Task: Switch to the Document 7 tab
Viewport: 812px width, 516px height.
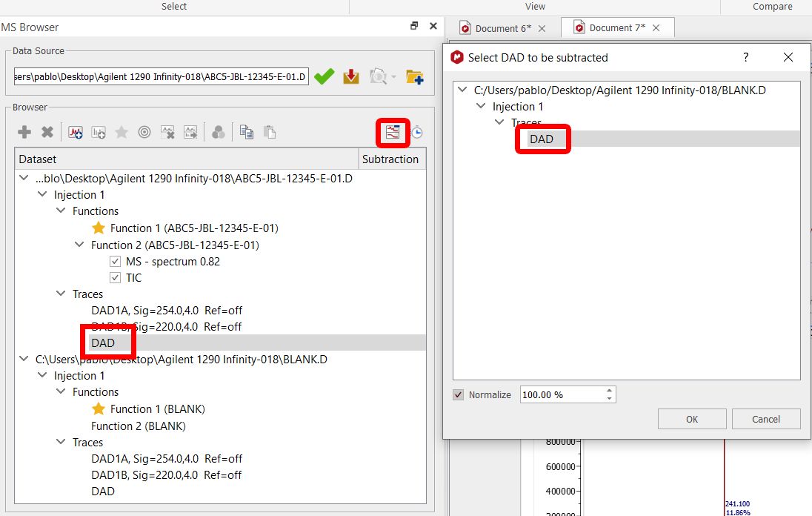Action: coord(616,28)
